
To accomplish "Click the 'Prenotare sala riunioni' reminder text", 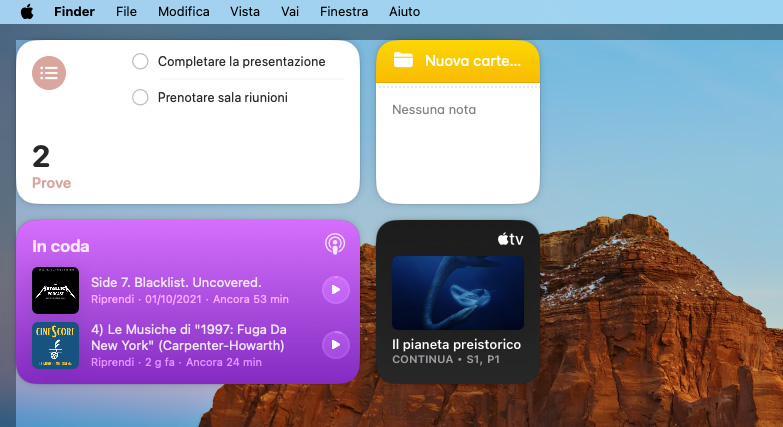I will tap(223, 97).
